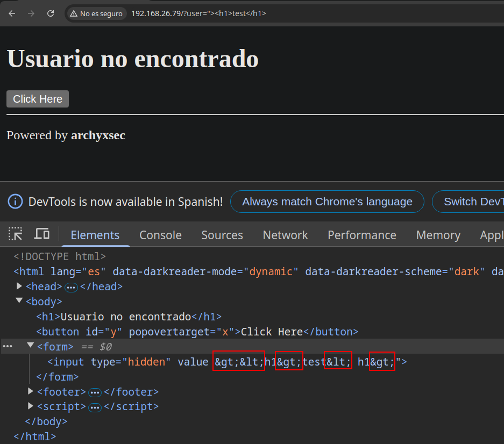
Task: Open the Network tab
Action: tap(285, 235)
